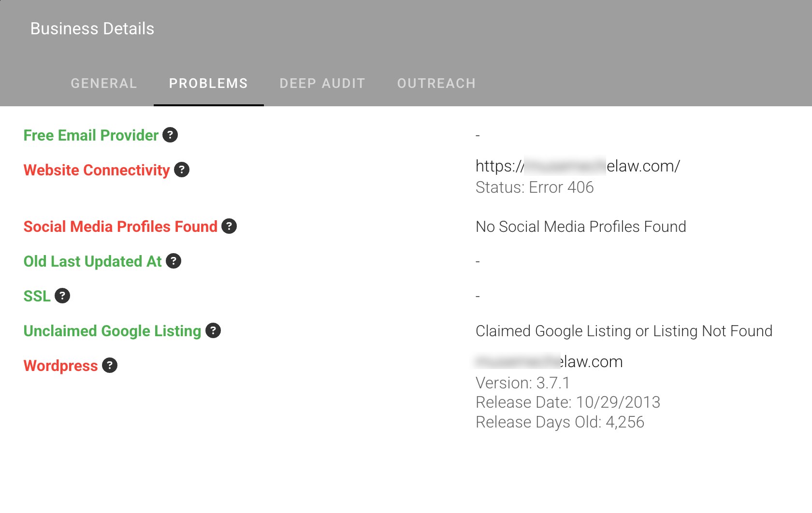The width and height of the screenshot is (812, 513).
Task: Click the Unclaimed Google Listing label
Action: pyautogui.click(x=112, y=331)
